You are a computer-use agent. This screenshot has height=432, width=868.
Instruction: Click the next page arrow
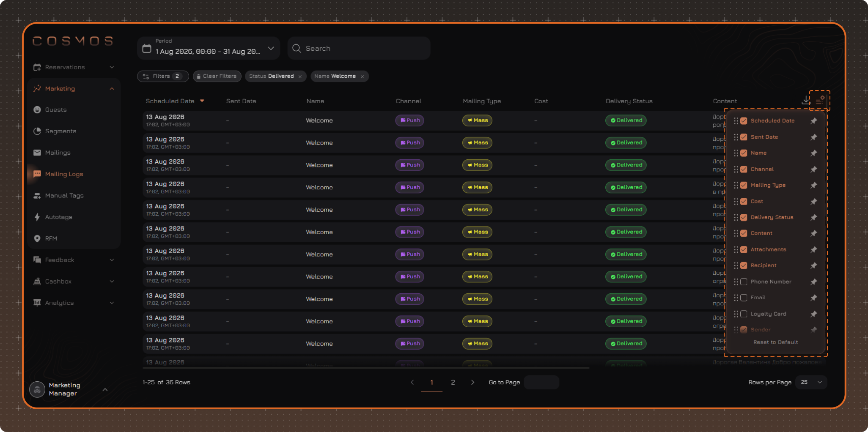(x=472, y=382)
